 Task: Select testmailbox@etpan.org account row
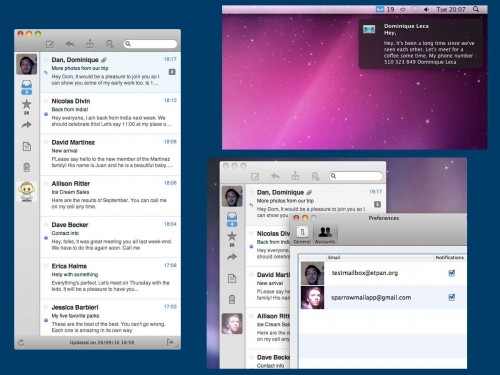[x=383, y=273]
